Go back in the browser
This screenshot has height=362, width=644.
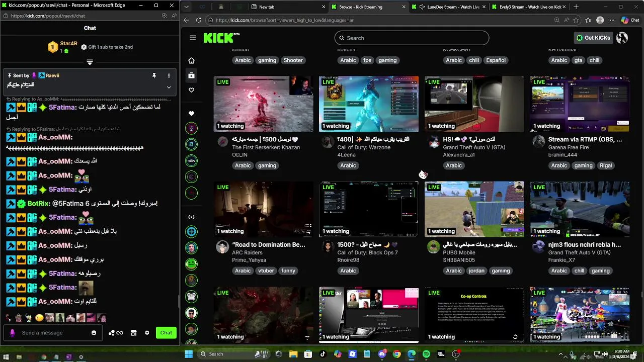coord(187,20)
